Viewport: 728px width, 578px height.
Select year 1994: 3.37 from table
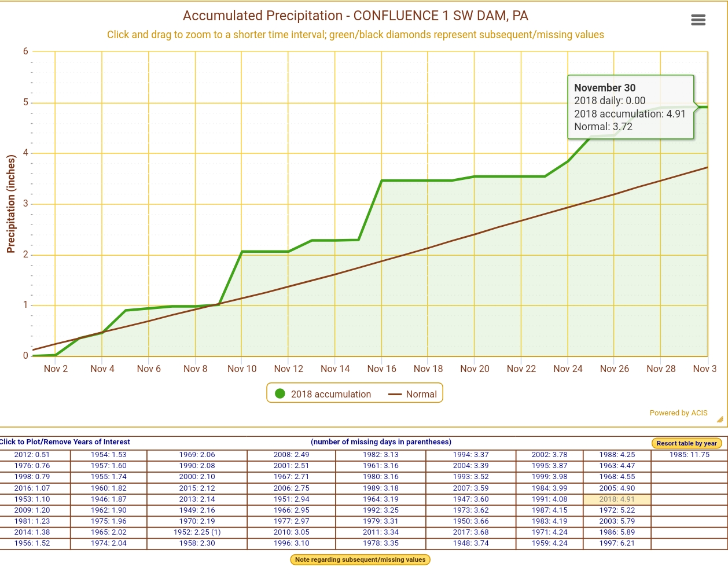[x=470, y=455]
